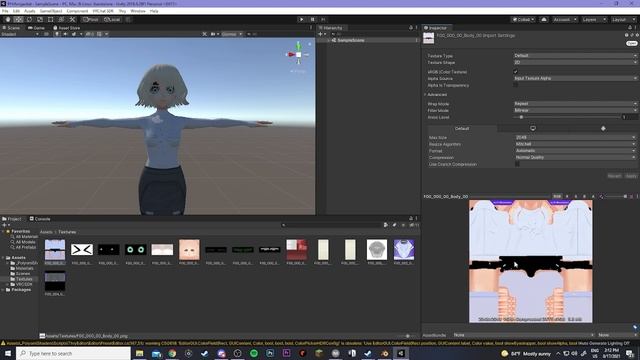Open Max Size dropdown
Screen dimensions: 640x360
click(x=575, y=138)
